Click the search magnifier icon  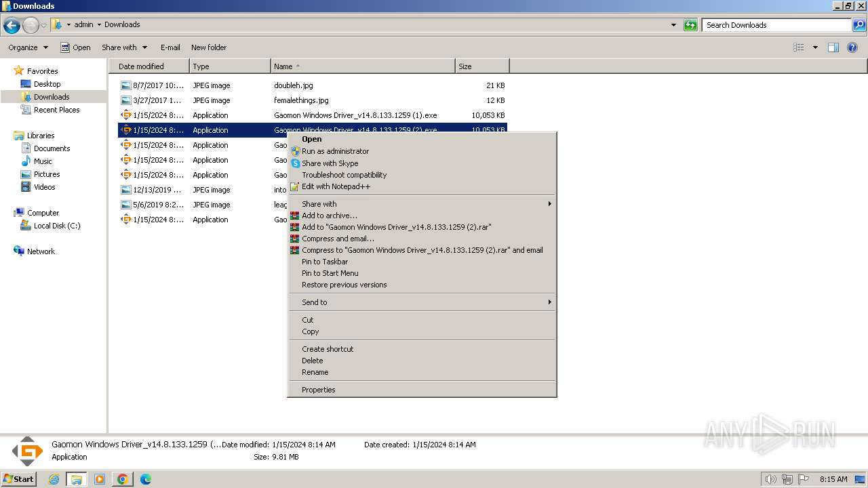tap(859, 25)
